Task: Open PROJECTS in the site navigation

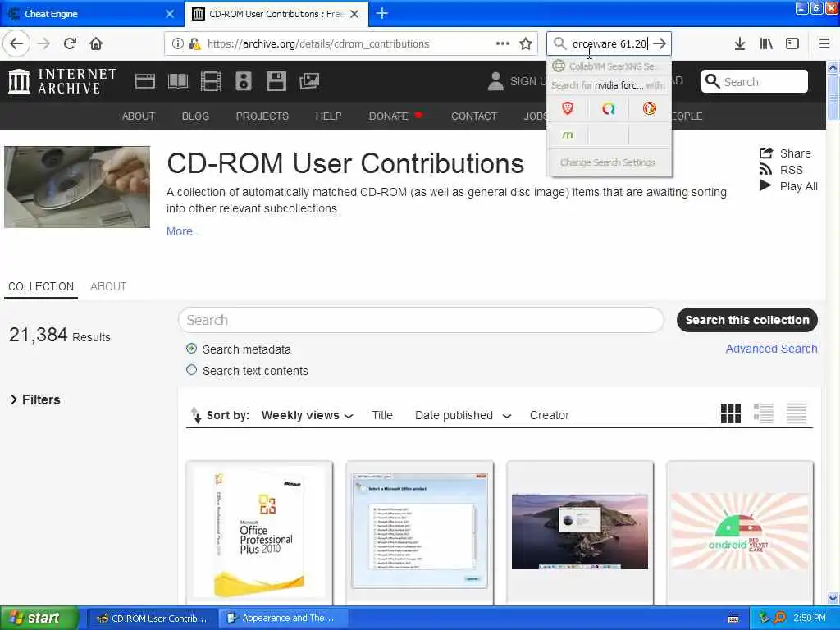Action: (262, 116)
